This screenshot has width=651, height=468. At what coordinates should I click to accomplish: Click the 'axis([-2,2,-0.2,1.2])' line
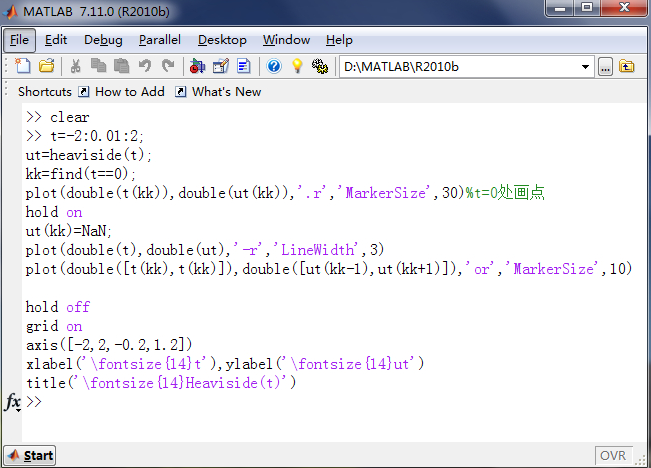tap(109, 345)
